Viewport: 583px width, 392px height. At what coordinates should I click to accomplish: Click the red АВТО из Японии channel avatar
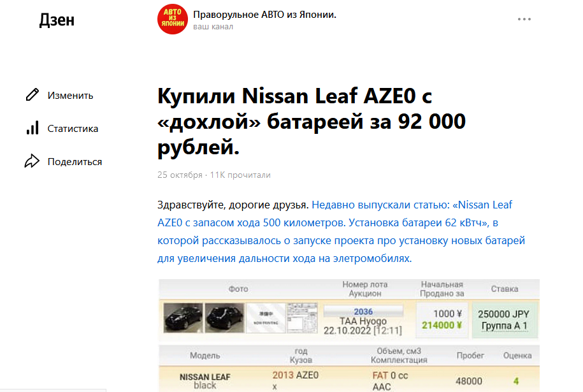click(x=173, y=19)
